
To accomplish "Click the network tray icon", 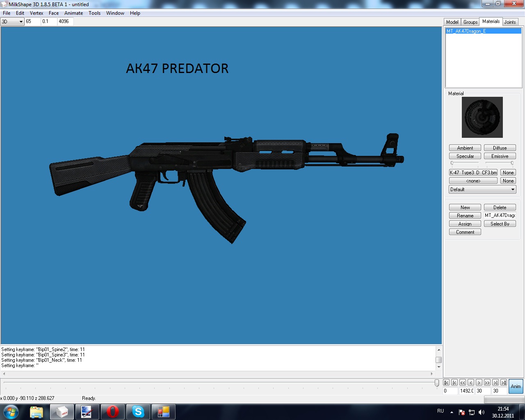I will click(x=472, y=412).
